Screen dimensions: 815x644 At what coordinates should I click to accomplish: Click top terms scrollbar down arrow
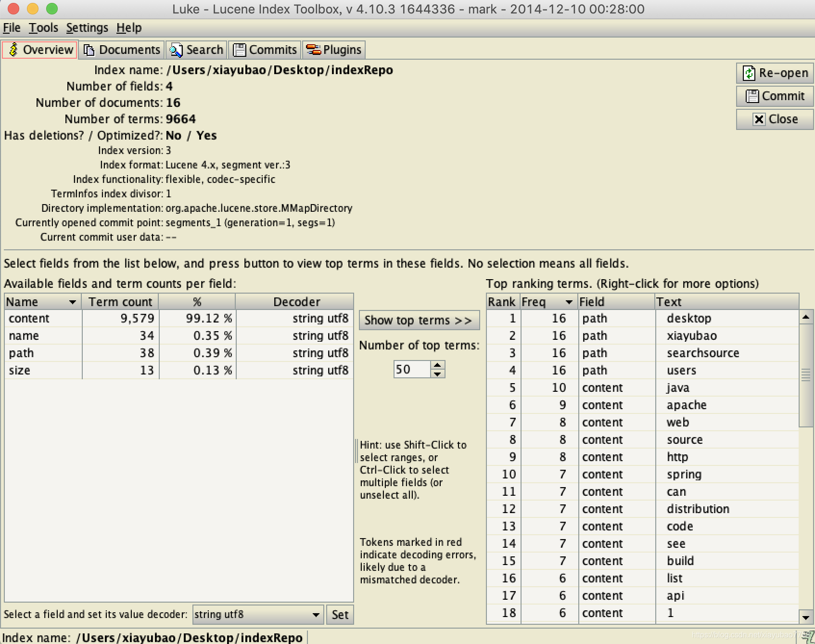pos(806,617)
